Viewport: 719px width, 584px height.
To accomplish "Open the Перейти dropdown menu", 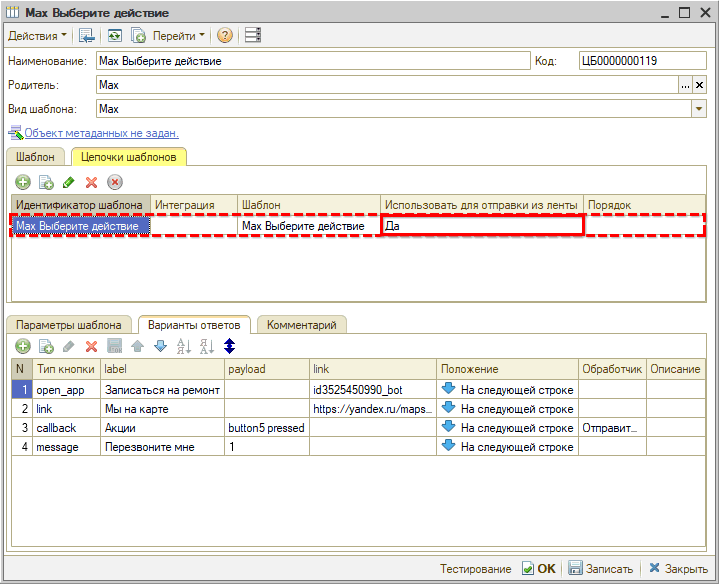I will pos(180,35).
